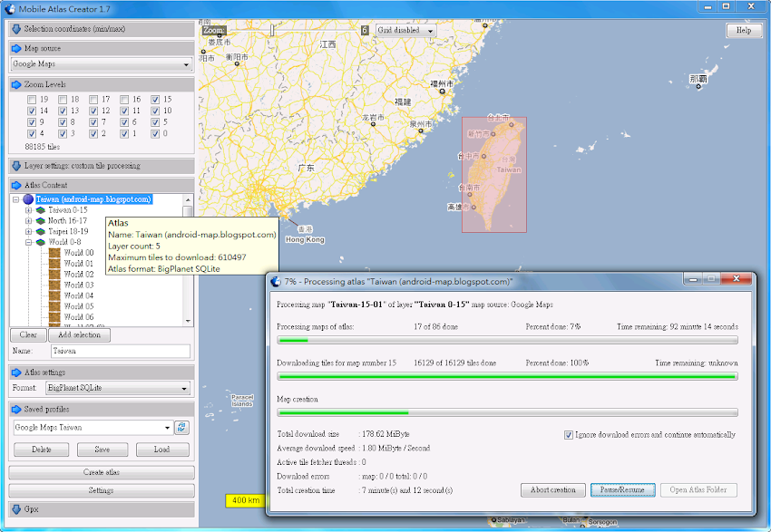Open the Map source Google Maps dropdown
The image size is (771, 532).
(x=101, y=65)
